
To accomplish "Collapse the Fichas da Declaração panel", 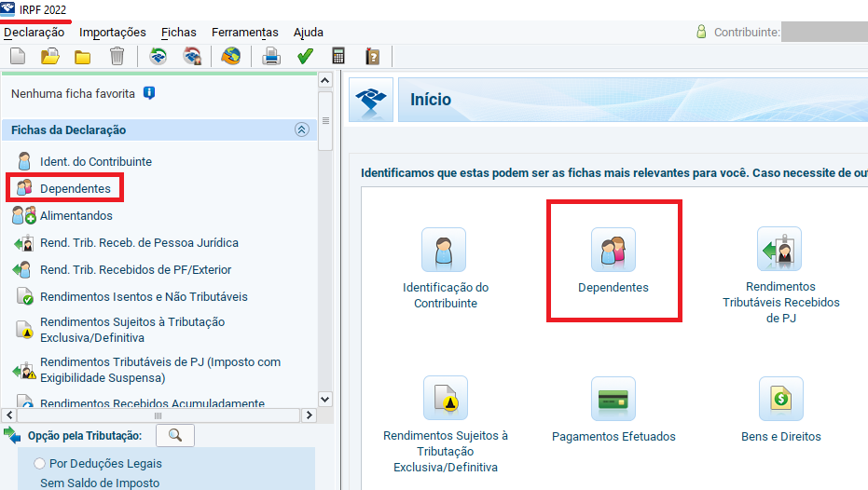I will 301,130.
